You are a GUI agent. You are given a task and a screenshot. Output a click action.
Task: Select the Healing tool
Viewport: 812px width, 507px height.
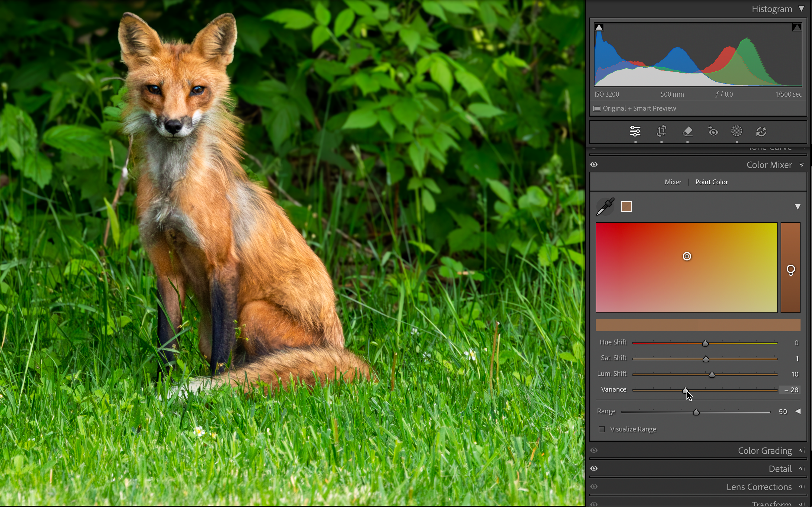coord(688,131)
